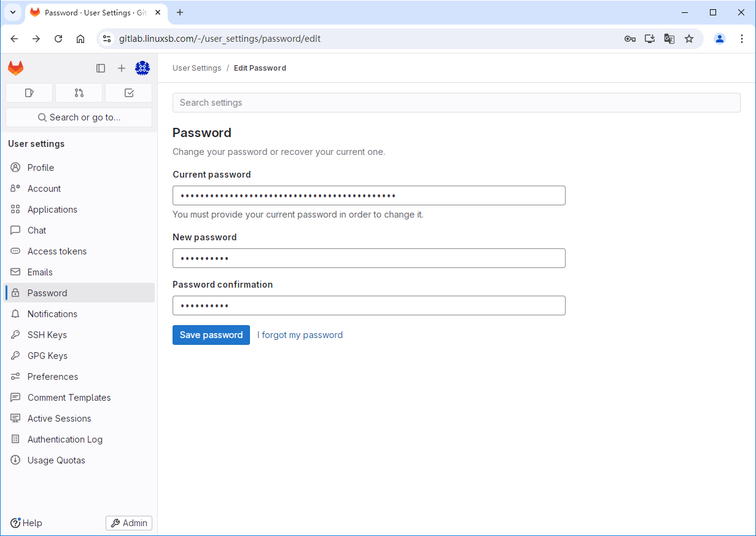Focus the Current password field

(368, 195)
